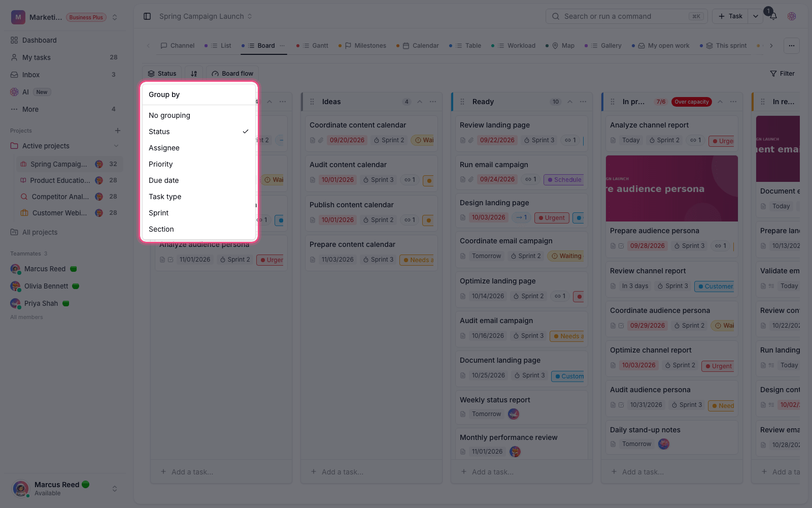This screenshot has width=812, height=508.
Task: Group board by Section
Action: [199, 229]
